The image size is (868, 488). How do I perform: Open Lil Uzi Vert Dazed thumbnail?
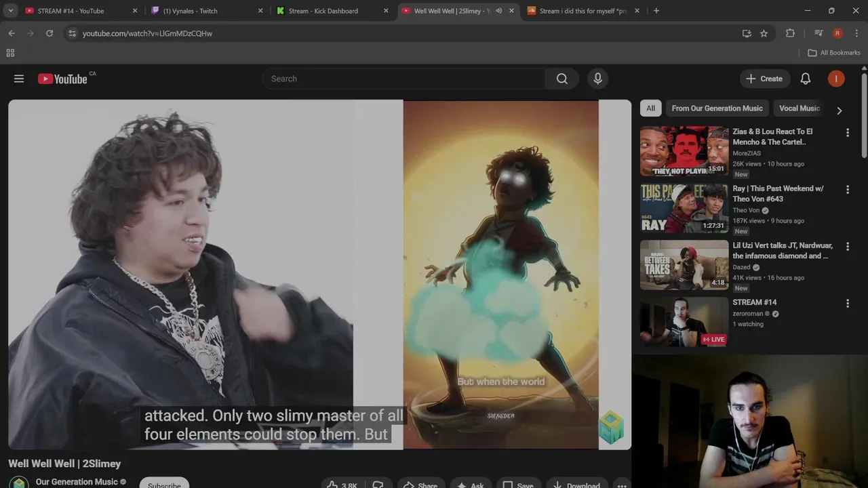click(684, 265)
